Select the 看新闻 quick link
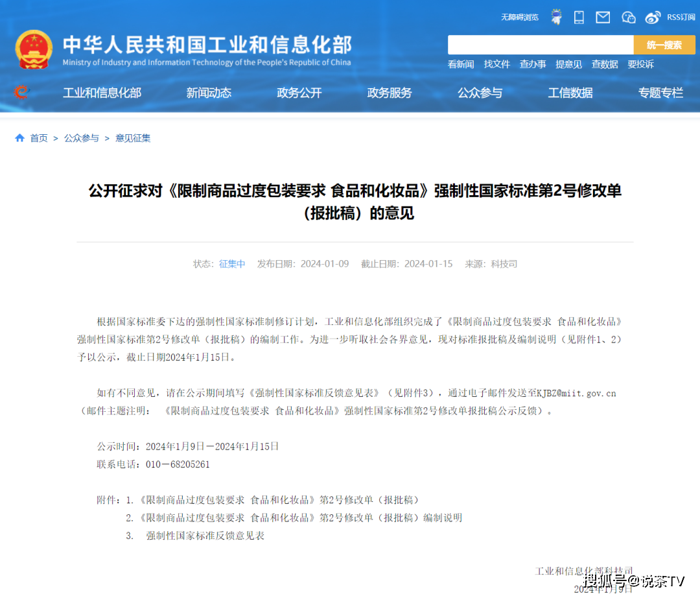This screenshot has height=596, width=700. click(x=461, y=64)
